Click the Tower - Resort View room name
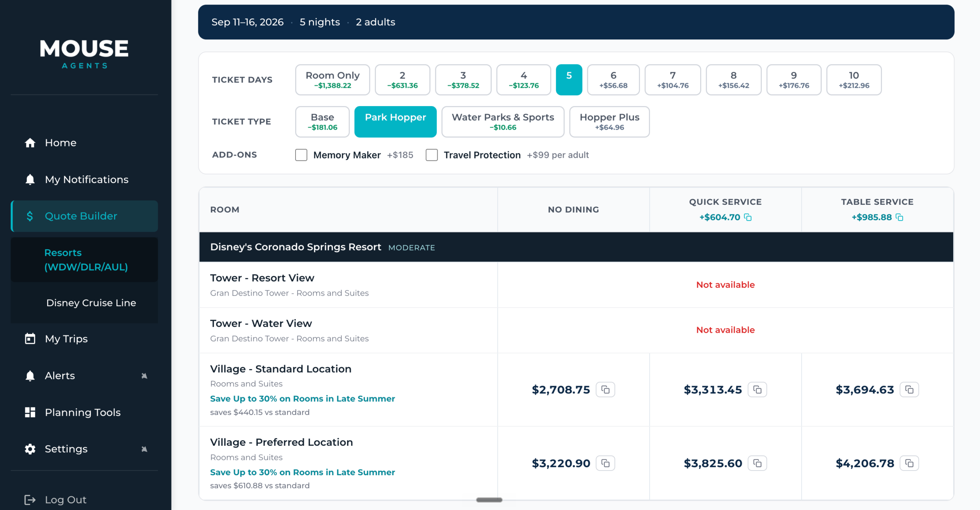This screenshot has height=510, width=980. pos(262,278)
